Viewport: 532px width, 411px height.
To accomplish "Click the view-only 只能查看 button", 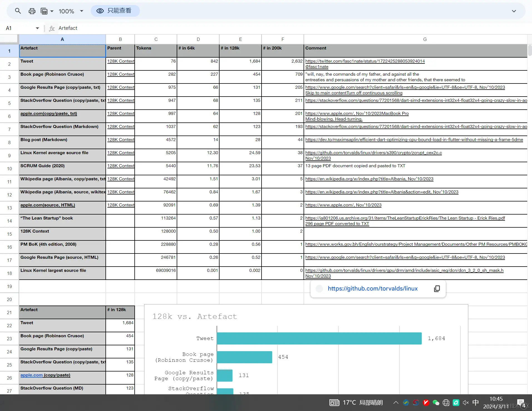I will point(115,11).
